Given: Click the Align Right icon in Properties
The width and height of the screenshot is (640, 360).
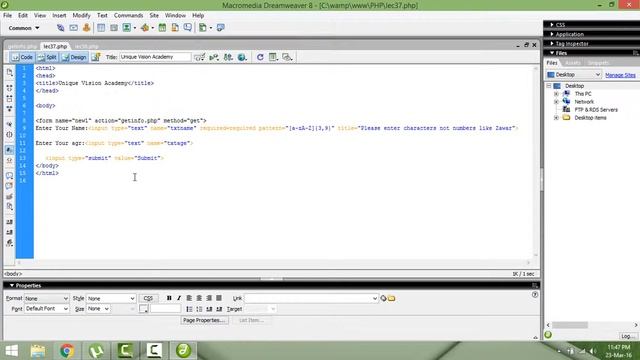Looking at the screenshot, I should click(x=209, y=298).
